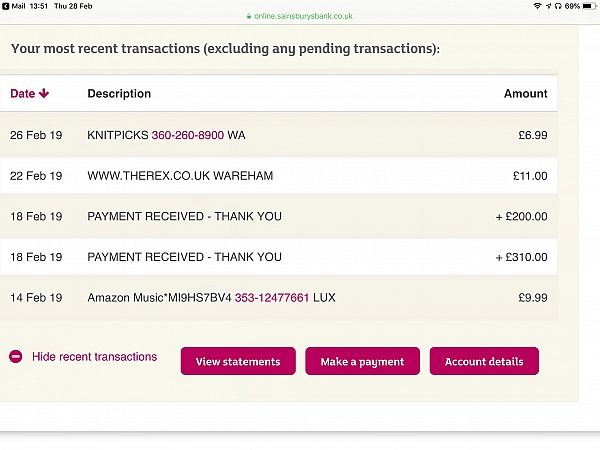The image size is (600, 450).
Task: Tap the 360-260-8900 KNITPICKS phone link
Action: pyautogui.click(x=188, y=135)
